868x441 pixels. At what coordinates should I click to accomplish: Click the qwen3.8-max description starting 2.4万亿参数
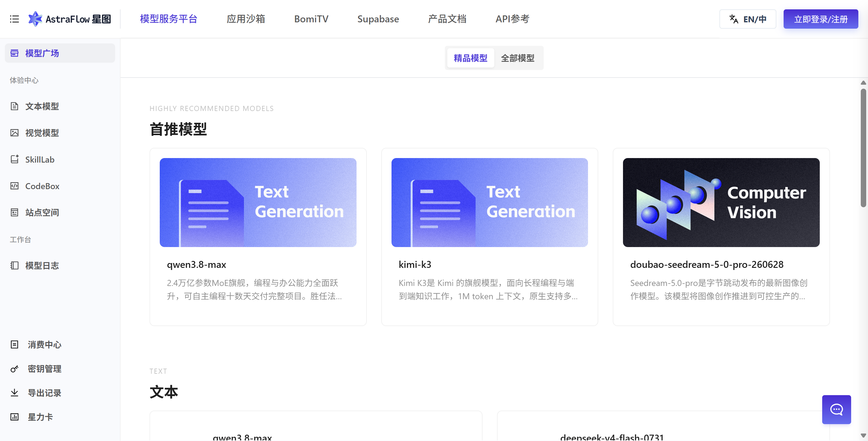[x=254, y=289]
